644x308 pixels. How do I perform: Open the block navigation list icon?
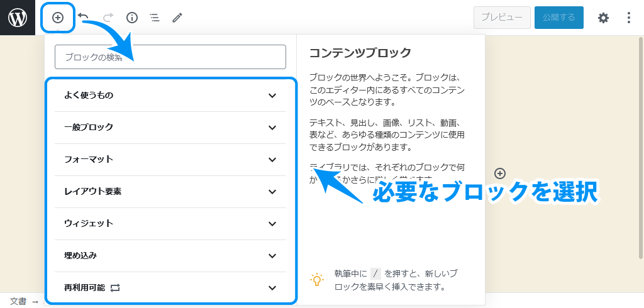point(155,18)
